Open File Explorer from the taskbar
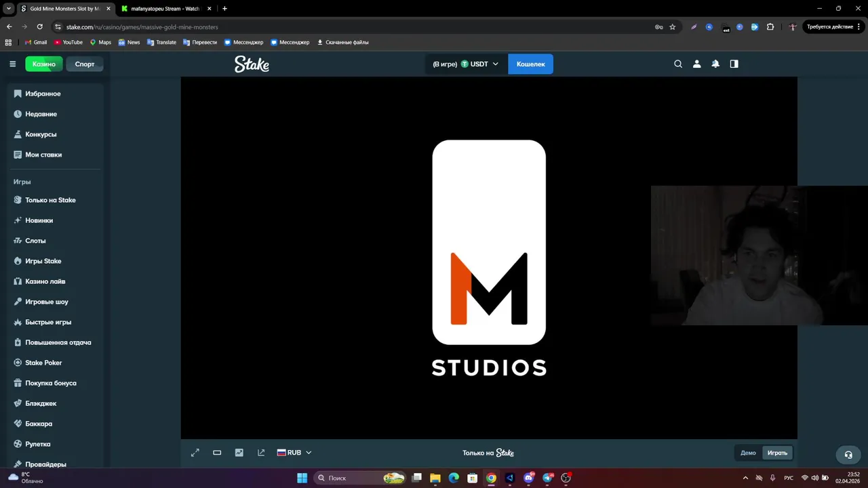 tap(435, 478)
